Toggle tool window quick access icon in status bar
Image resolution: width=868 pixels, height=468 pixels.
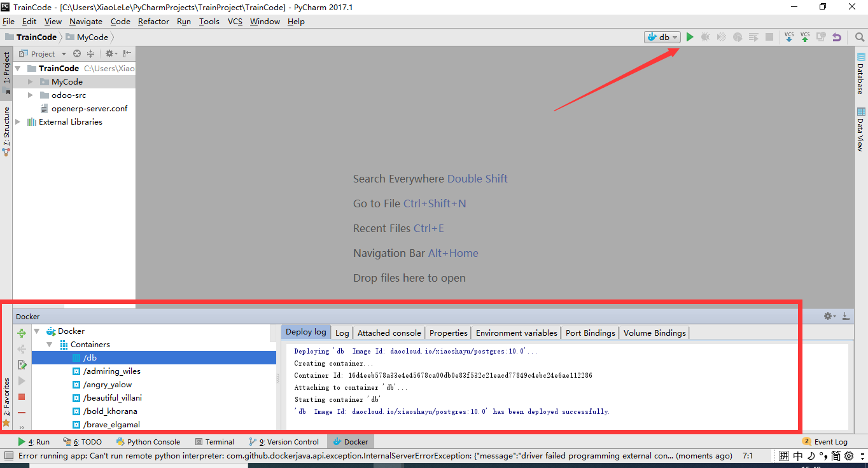point(8,456)
